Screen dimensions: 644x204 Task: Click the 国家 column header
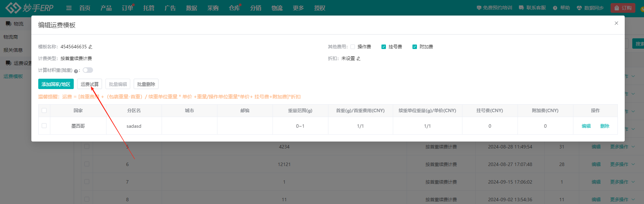(x=78, y=110)
